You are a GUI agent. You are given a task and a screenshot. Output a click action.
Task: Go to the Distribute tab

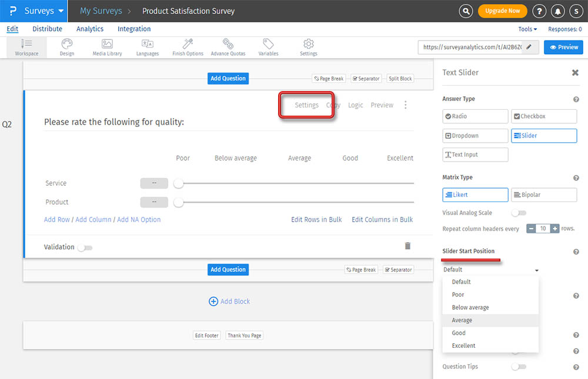point(47,29)
